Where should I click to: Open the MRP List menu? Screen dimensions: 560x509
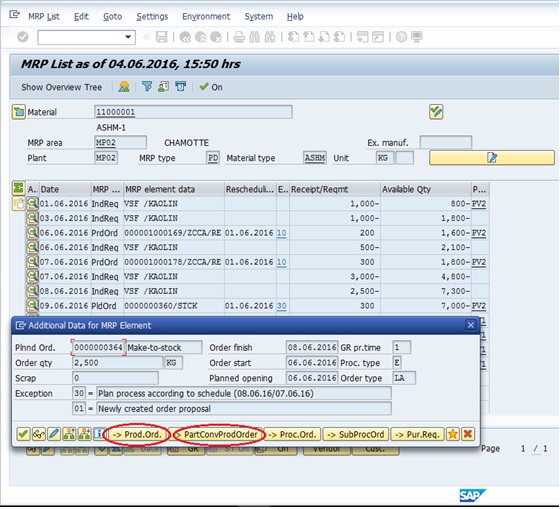click(x=44, y=16)
